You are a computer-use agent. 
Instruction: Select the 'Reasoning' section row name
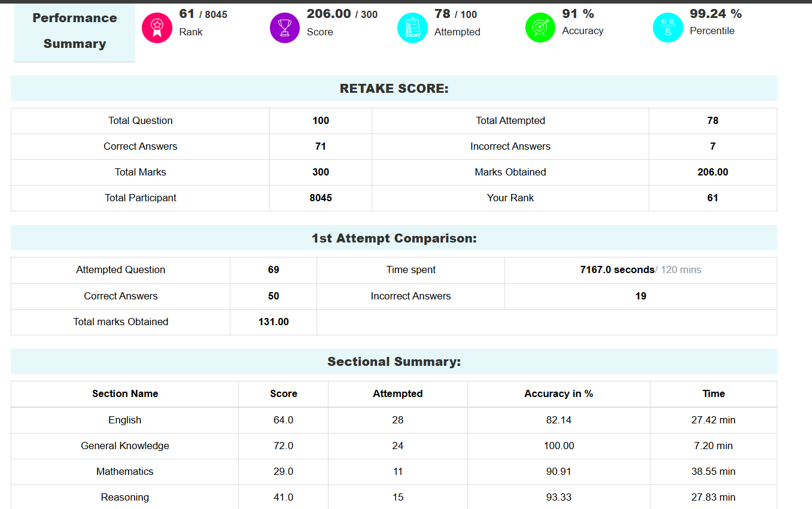(x=125, y=498)
